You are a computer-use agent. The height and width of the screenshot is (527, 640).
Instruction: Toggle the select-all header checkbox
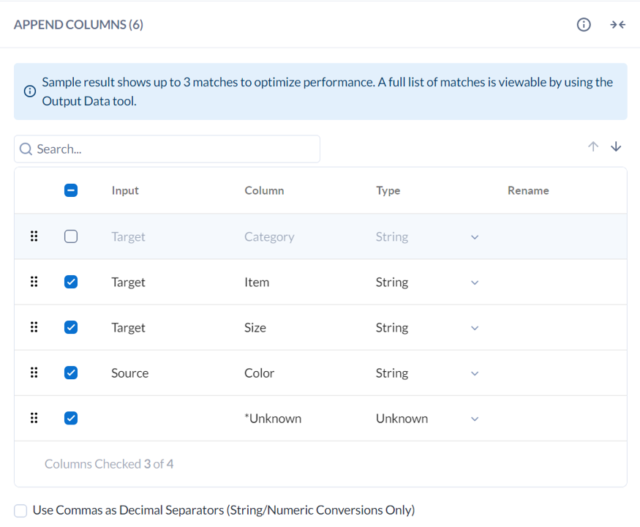71,190
